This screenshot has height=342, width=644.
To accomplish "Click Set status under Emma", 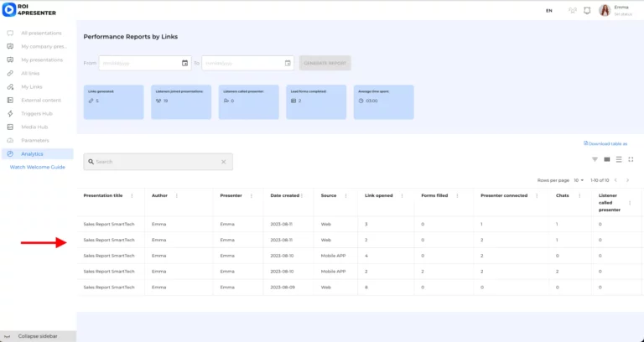I will point(623,14).
